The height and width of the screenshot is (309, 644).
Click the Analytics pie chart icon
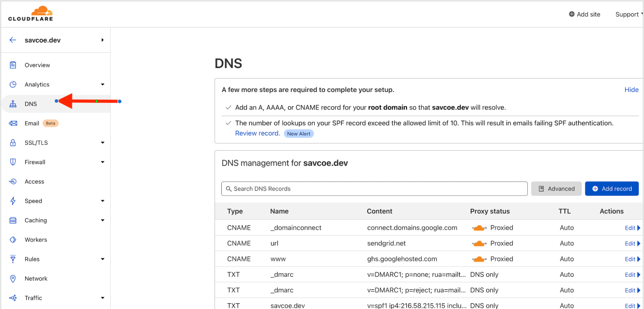tap(13, 84)
